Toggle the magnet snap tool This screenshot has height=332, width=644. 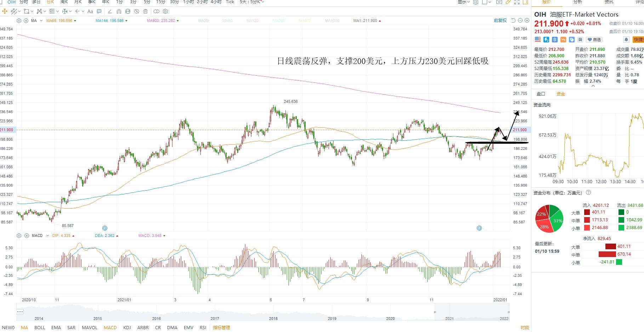point(119,11)
